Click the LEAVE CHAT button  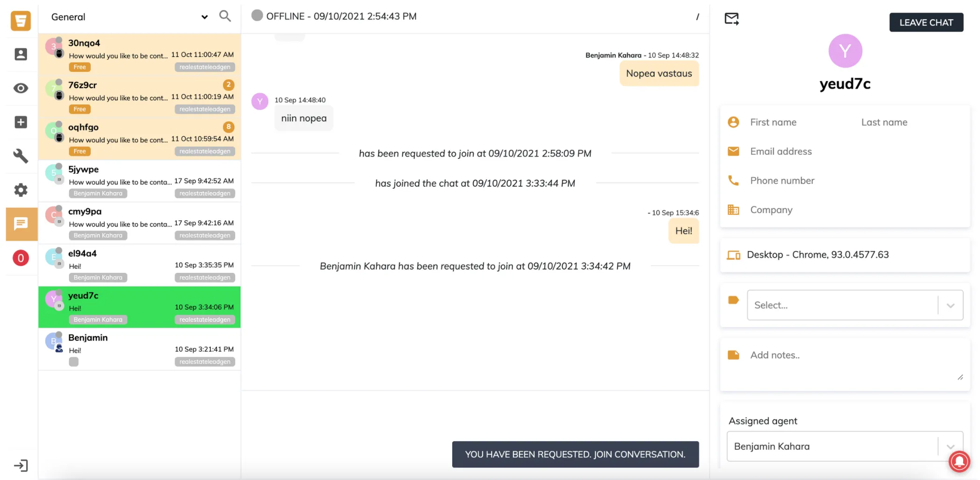tap(926, 22)
